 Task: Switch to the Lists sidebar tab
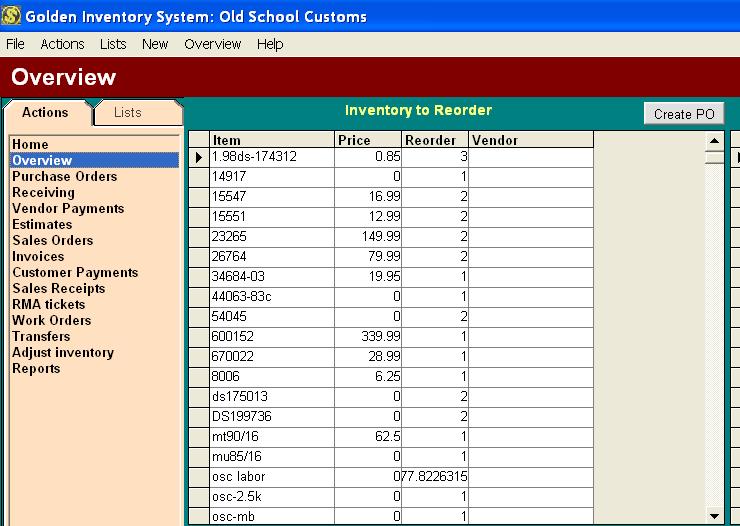137,113
